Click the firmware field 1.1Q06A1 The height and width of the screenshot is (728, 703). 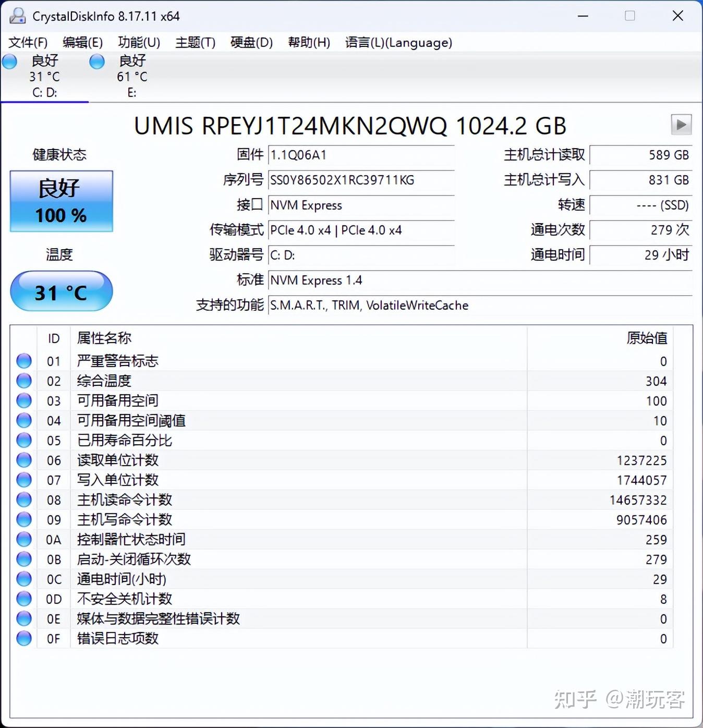[x=361, y=155]
